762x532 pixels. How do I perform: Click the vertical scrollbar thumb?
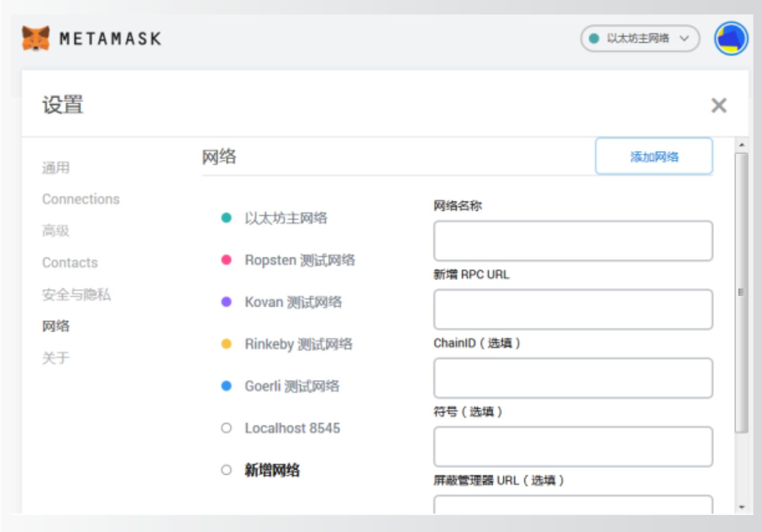pos(742,292)
